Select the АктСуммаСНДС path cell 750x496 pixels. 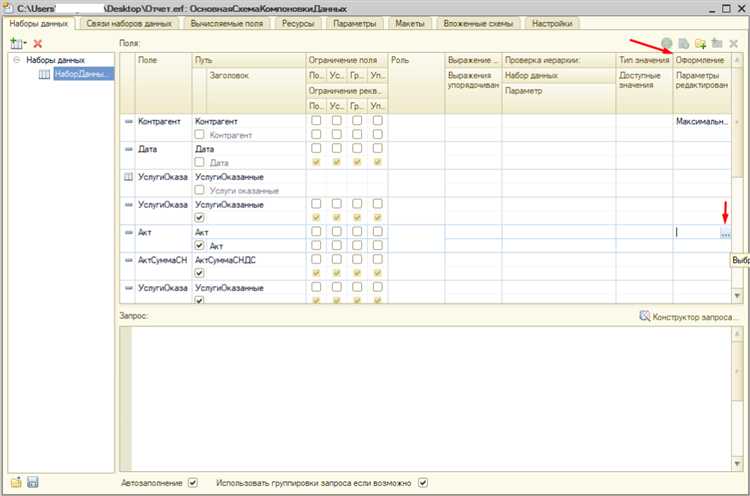pyautogui.click(x=249, y=260)
